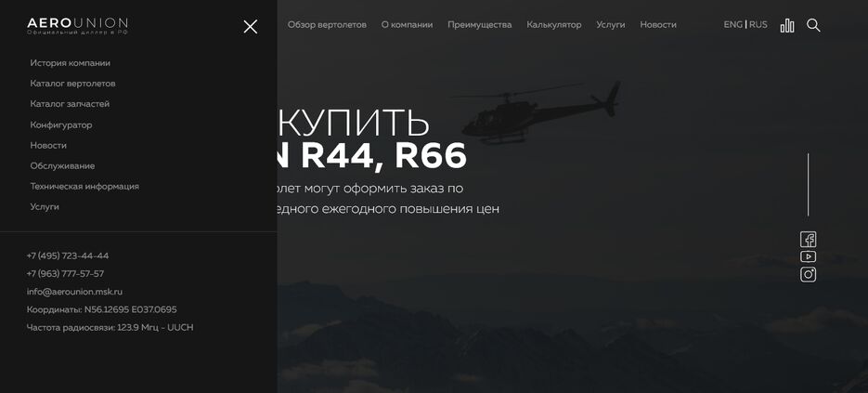The height and width of the screenshot is (393, 868).
Task: Switch language to RUS
Action: tap(758, 24)
